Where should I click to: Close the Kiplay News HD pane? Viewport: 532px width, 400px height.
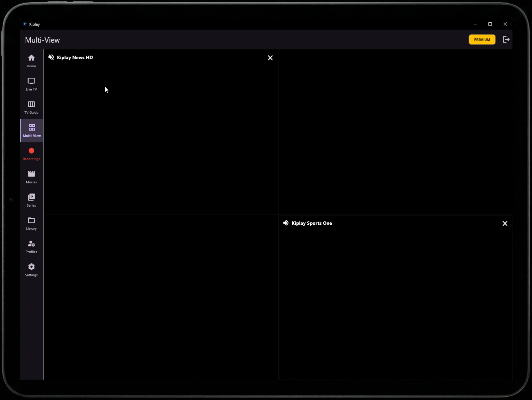270,58
